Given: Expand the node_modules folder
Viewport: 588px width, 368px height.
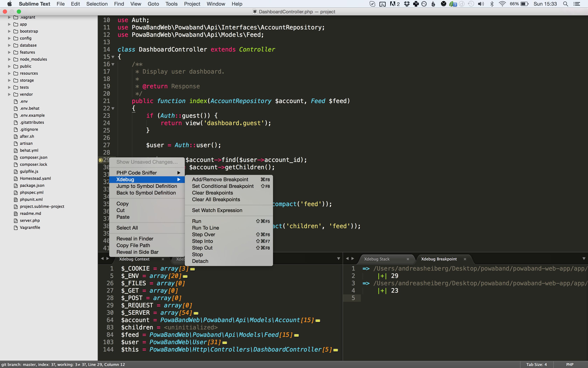Looking at the screenshot, I should click(x=9, y=59).
